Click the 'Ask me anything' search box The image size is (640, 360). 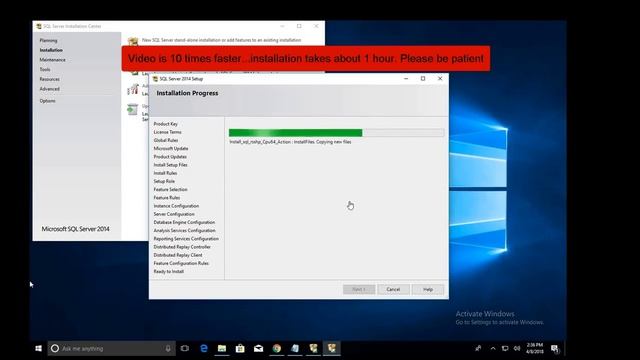coord(111,348)
